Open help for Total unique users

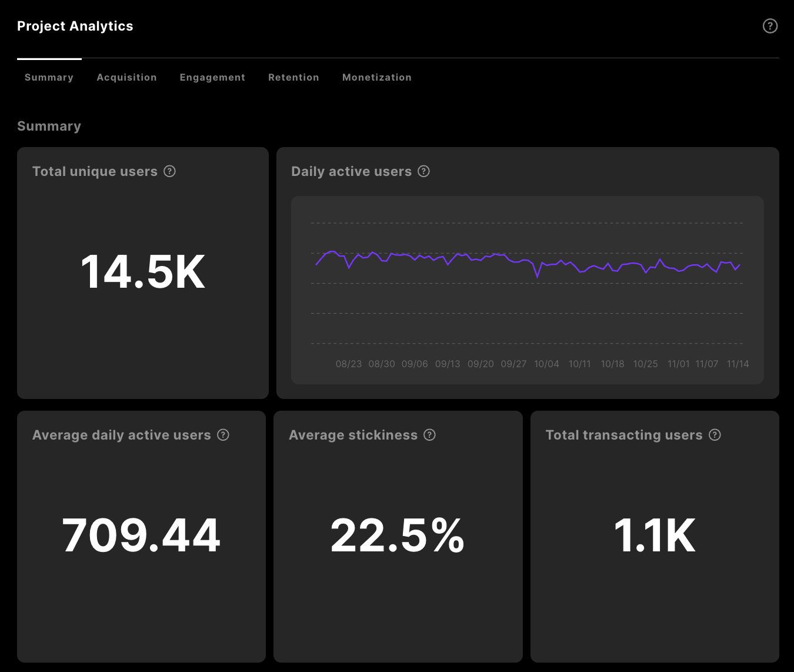pos(169,171)
